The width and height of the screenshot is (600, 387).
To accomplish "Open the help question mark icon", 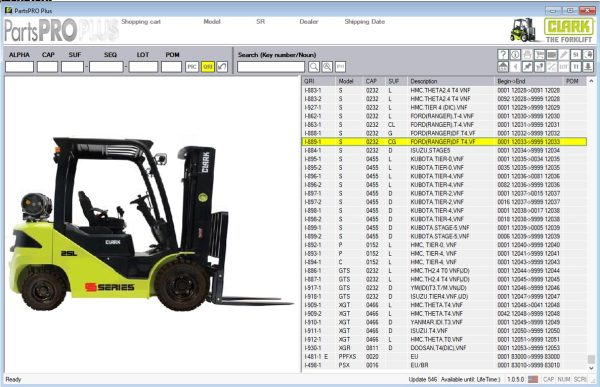I will point(503,55).
